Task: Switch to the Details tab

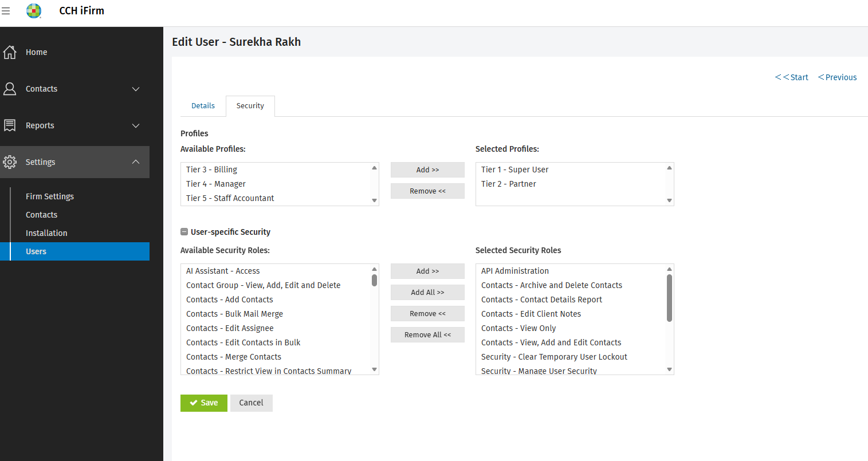Action: tap(203, 106)
